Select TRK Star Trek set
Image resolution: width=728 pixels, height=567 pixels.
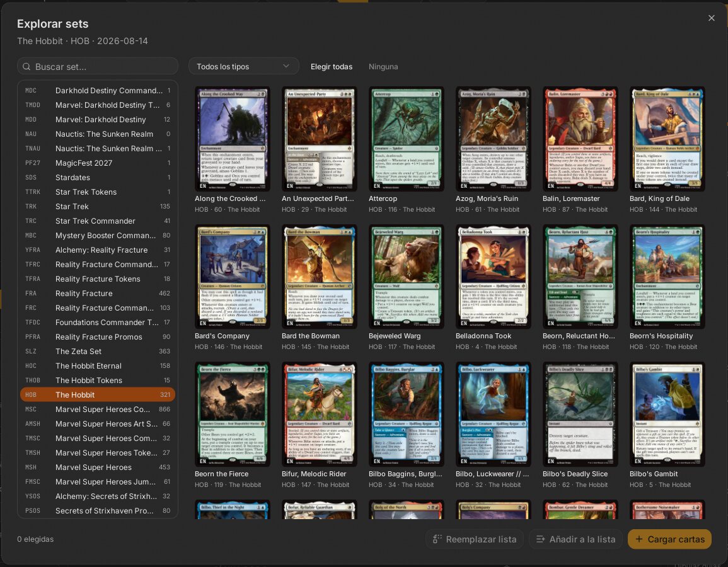[x=98, y=206]
